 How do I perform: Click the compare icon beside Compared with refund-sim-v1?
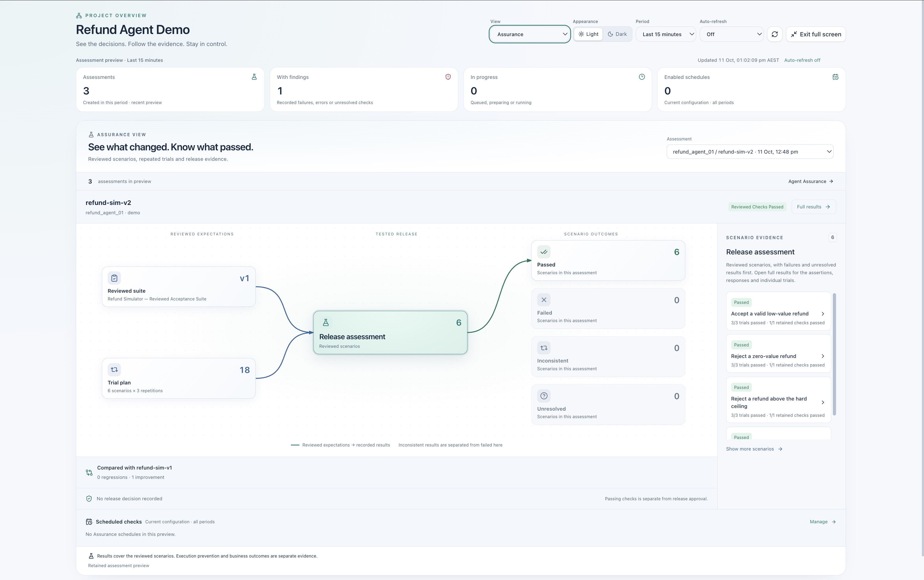[89, 473]
